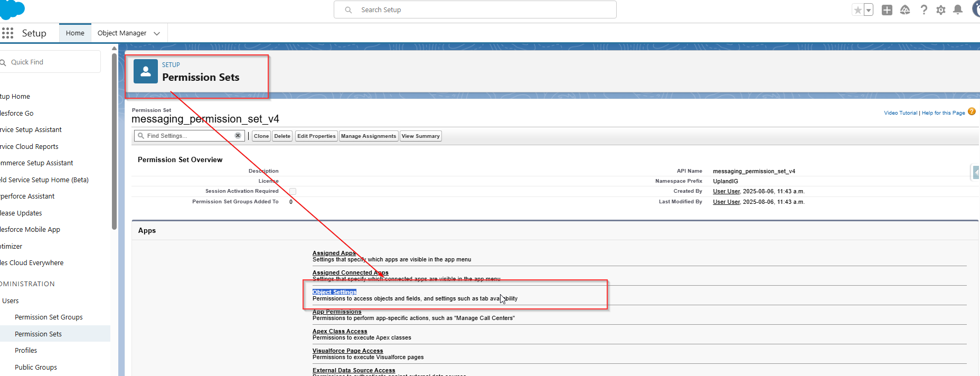Image resolution: width=980 pixels, height=376 pixels.
Task: Select Permission Set Groups in sidebar
Action: 49,317
